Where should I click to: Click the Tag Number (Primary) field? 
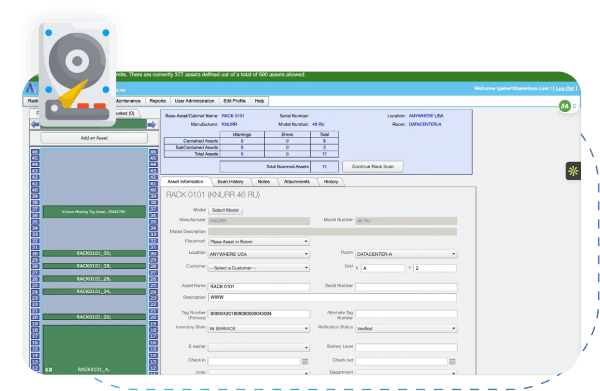(x=259, y=314)
